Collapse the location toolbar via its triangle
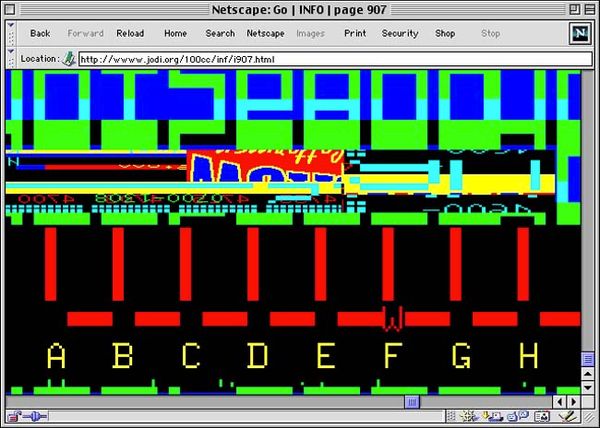Image resolution: width=600 pixels, height=428 pixels. pos(11,51)
